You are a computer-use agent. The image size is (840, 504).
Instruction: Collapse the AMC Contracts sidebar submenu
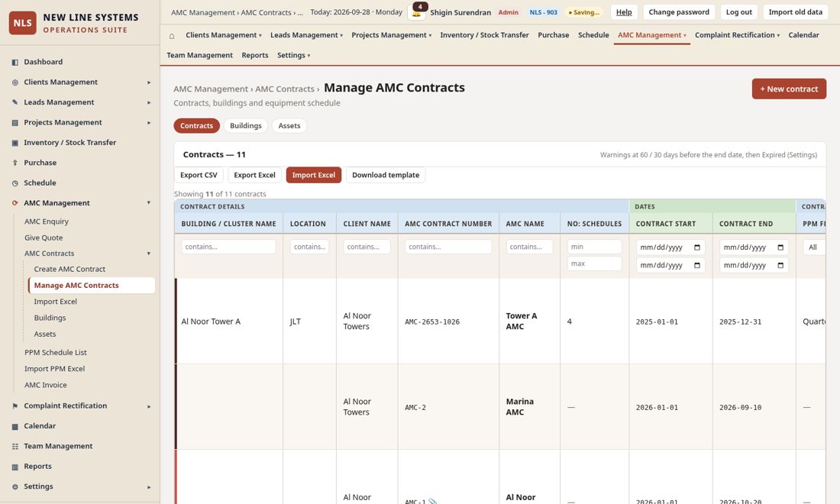149,254
